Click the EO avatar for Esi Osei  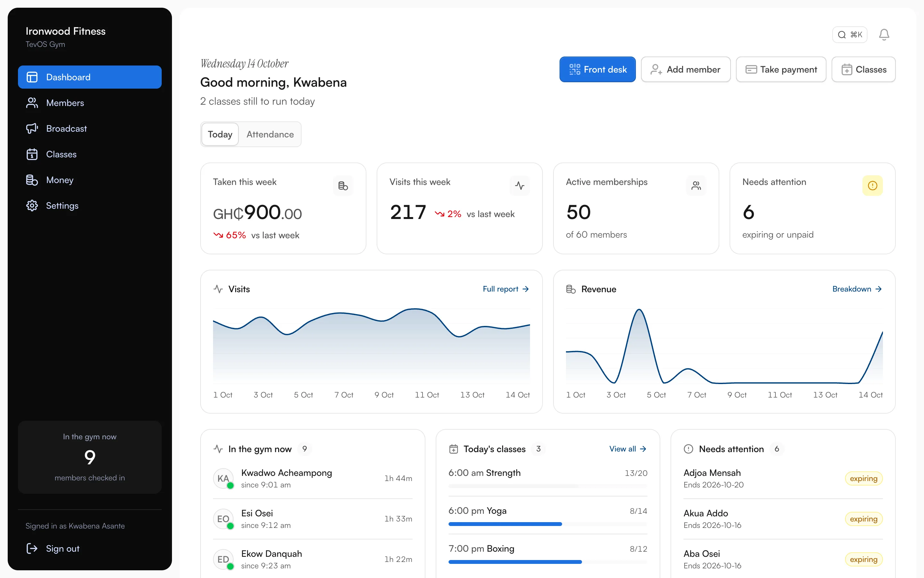click(x=223, y=519)
